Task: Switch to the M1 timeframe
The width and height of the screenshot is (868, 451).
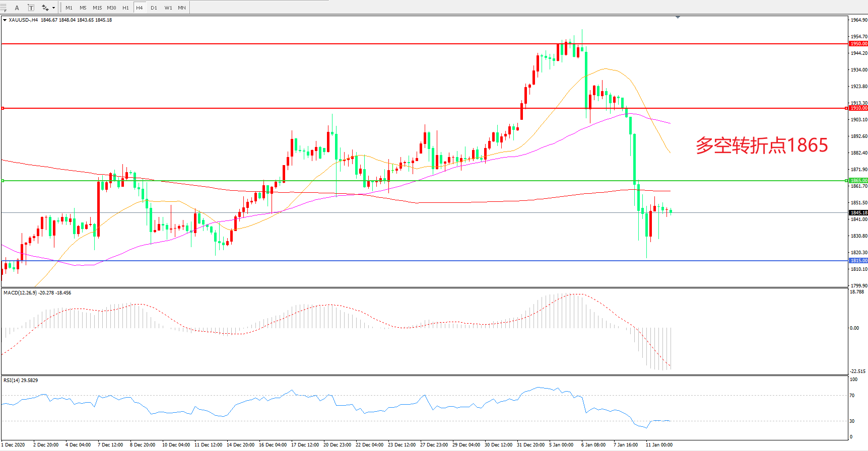Action: pyautogui.click(x=69, y=8)
